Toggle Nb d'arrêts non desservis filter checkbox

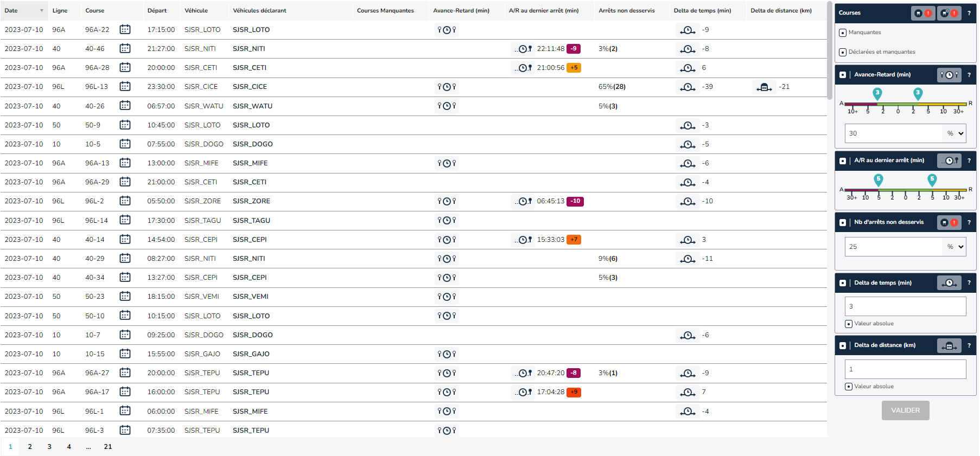(843, 222)
